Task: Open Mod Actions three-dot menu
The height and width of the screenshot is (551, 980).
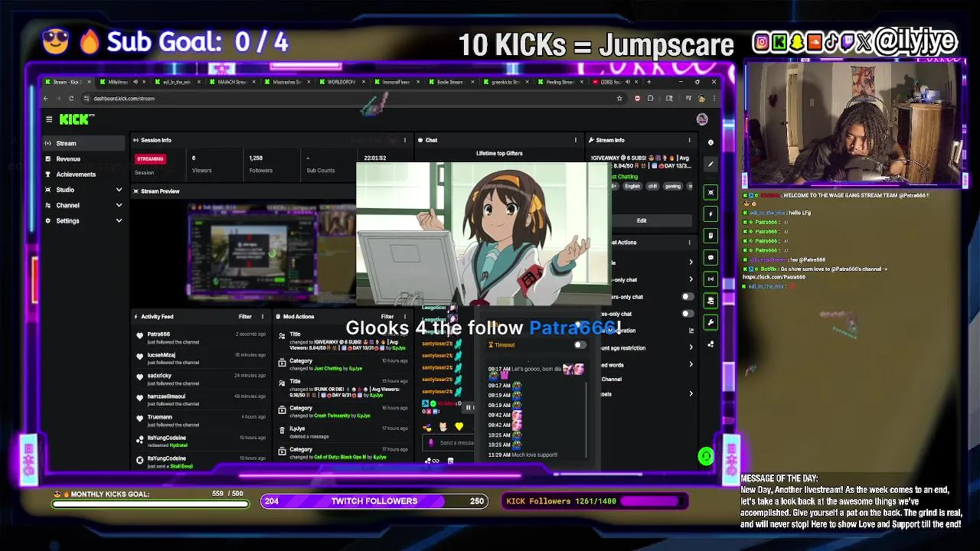Action: [405, 316]
